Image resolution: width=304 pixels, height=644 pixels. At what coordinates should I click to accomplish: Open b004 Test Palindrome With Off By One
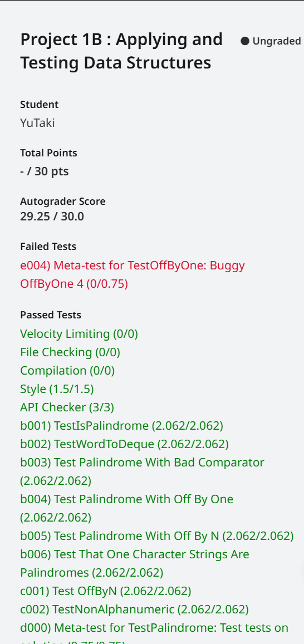(126, 508)
